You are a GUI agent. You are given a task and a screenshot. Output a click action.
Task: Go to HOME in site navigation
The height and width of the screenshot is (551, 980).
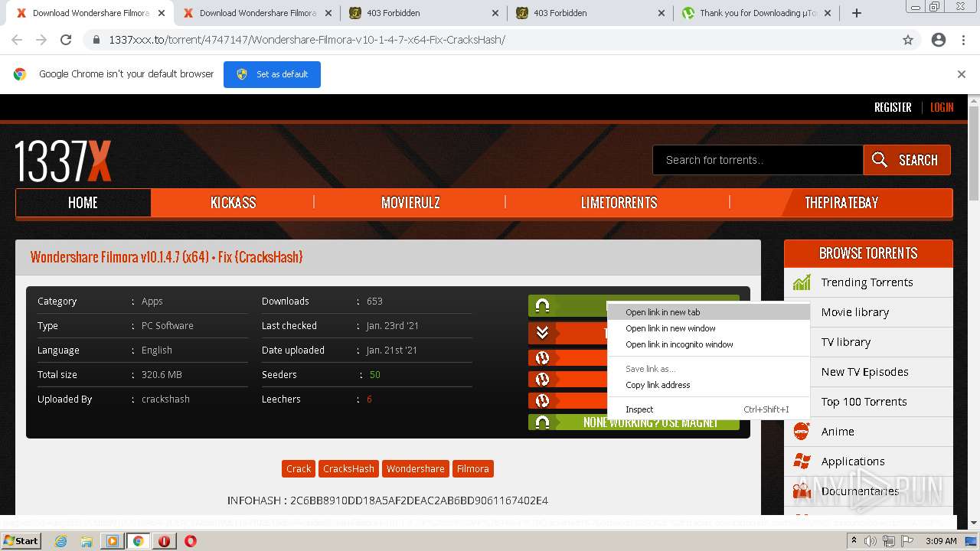click(x=83, y=203)
